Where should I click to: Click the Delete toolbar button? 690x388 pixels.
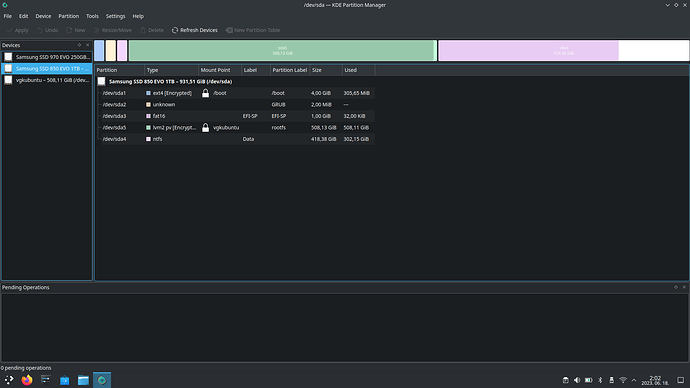tap(152, 30)
